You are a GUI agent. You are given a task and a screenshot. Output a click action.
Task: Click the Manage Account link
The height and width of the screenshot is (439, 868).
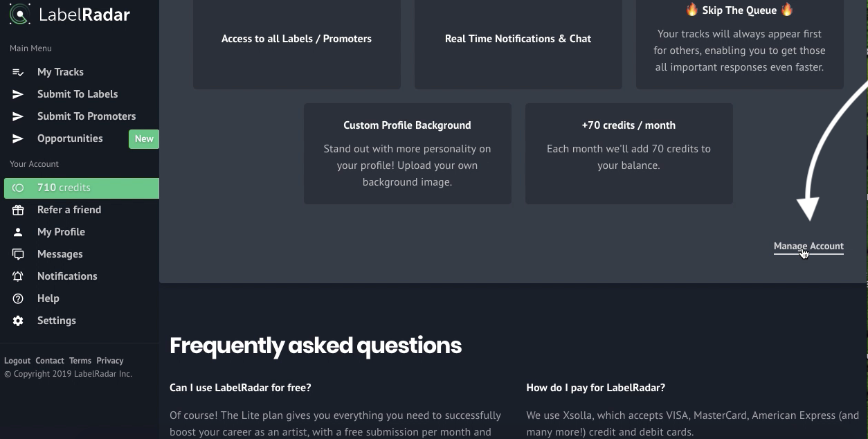click(808, 246)
